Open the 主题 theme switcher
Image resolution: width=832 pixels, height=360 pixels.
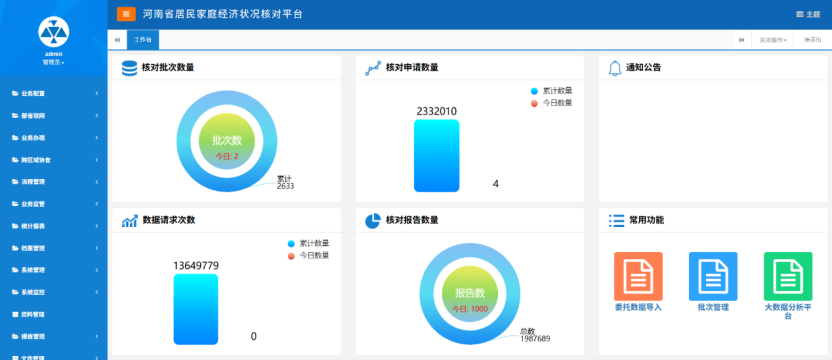(x=808, y=14)
